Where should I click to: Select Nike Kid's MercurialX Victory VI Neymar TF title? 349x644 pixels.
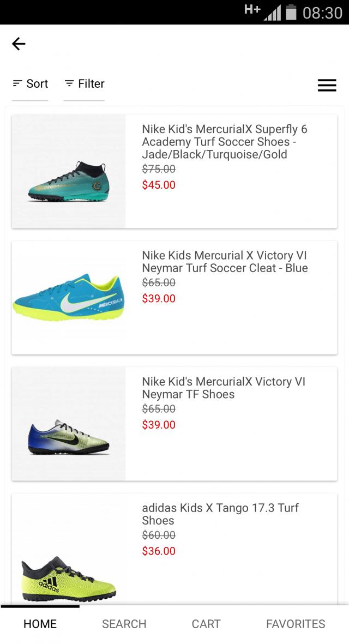point(224,388)
